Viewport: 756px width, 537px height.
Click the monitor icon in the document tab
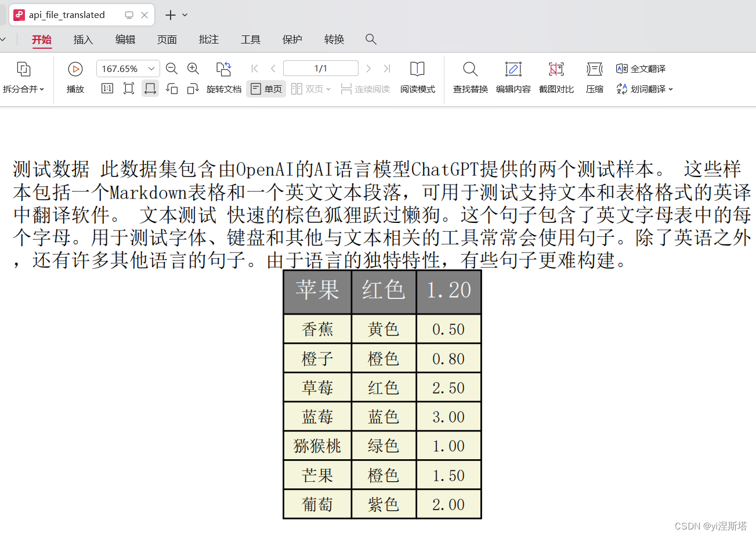129,15
